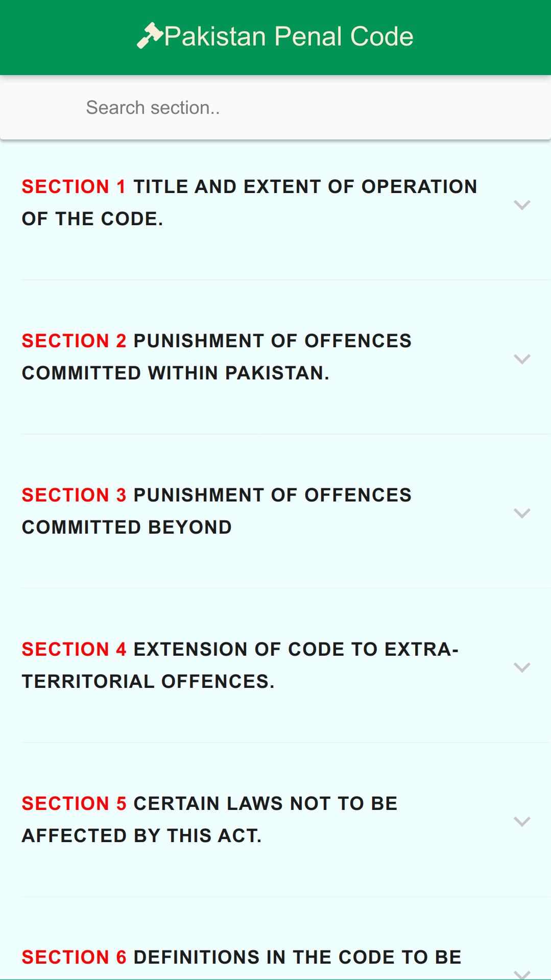Click the red SECTION 4 label

pos(74,650)
